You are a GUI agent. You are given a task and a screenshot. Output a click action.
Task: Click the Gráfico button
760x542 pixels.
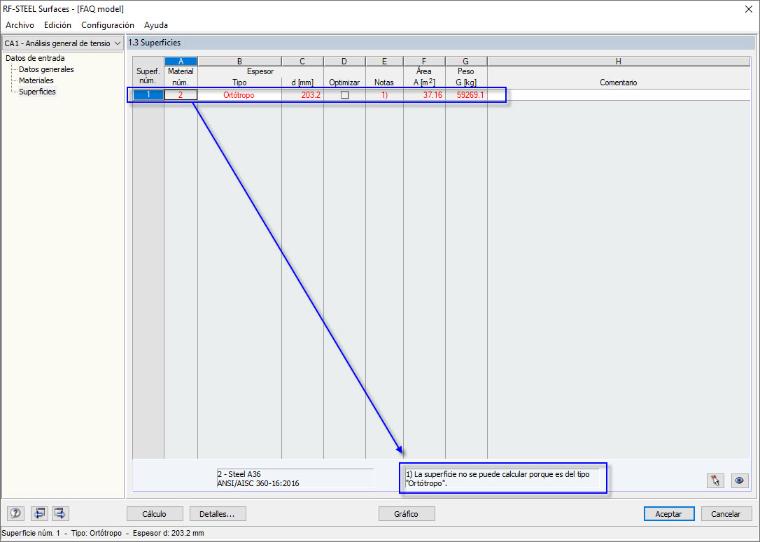[406, 514]
